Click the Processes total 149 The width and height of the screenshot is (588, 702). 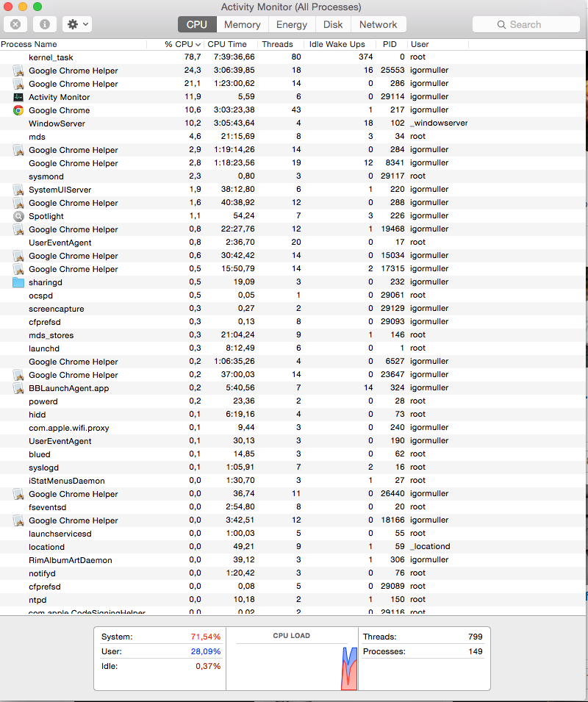476,651
